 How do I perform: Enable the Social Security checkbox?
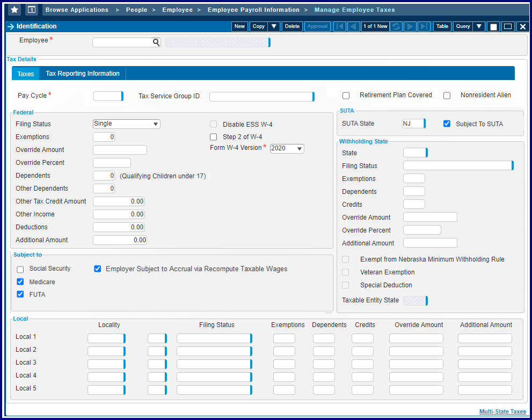coord(20,269)
